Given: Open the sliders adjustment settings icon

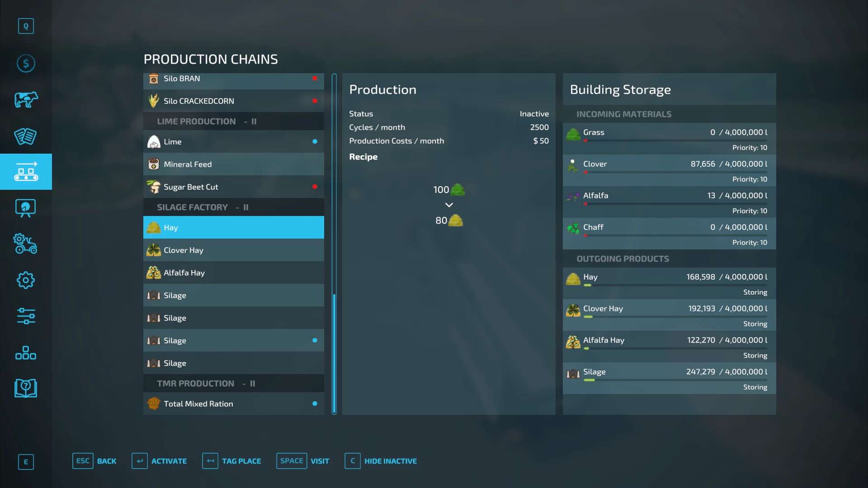Looking at the screenshot, I should pyautogui.click(x=26, y=316).
